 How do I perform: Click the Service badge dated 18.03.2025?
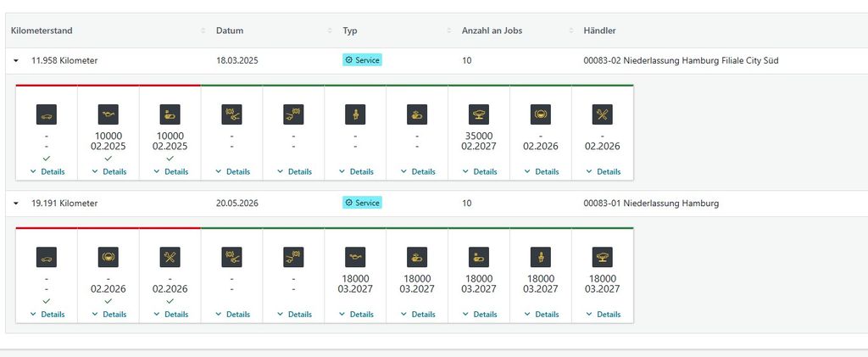[x=362, y=59]
